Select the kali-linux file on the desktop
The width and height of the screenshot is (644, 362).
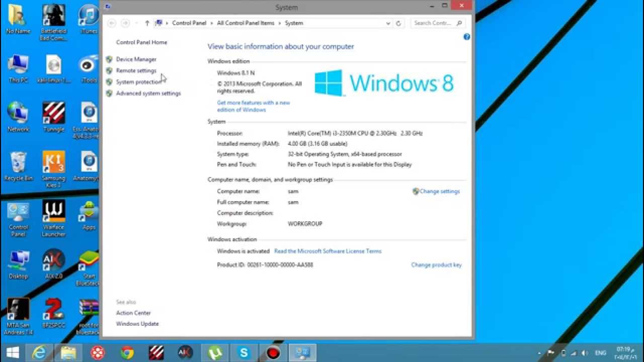click(54, 69)
